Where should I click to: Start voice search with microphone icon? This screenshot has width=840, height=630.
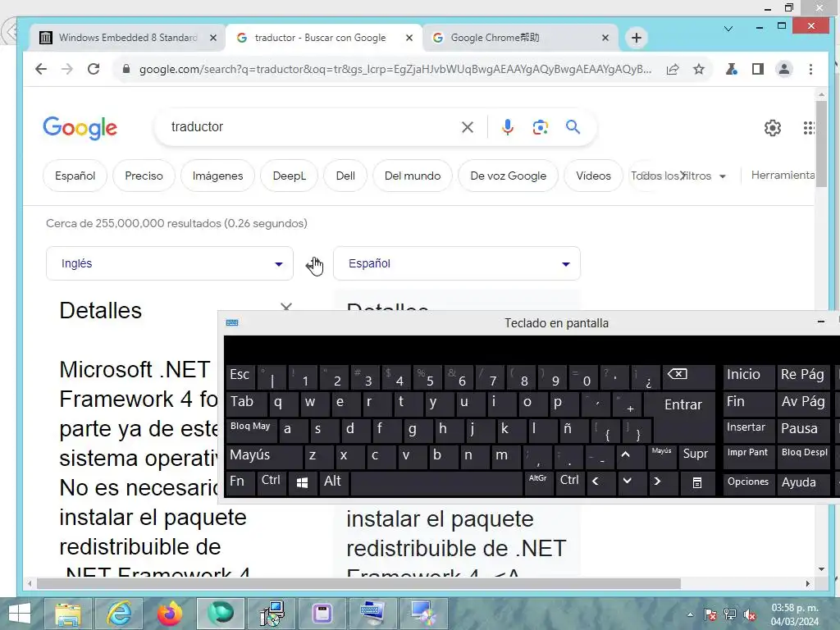(507, 127)
